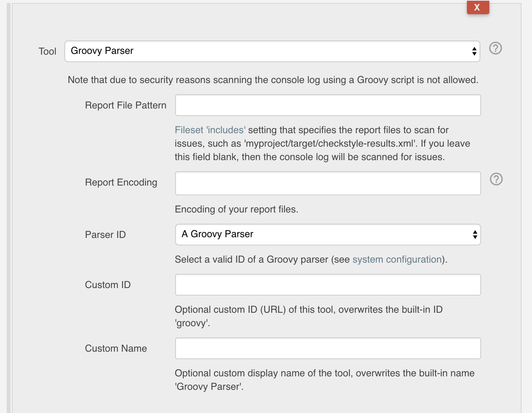
Task: Click into the Report Encoding text box
Action: [328, 183]
